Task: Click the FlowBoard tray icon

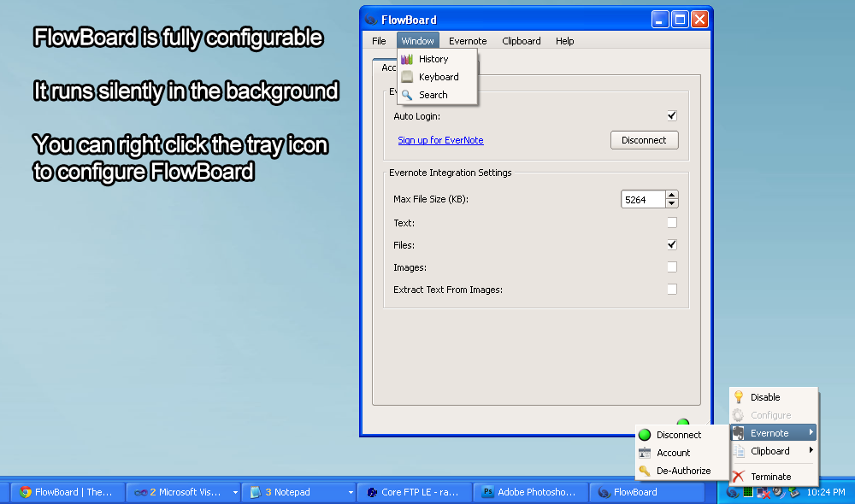Action: coord(733,493)
